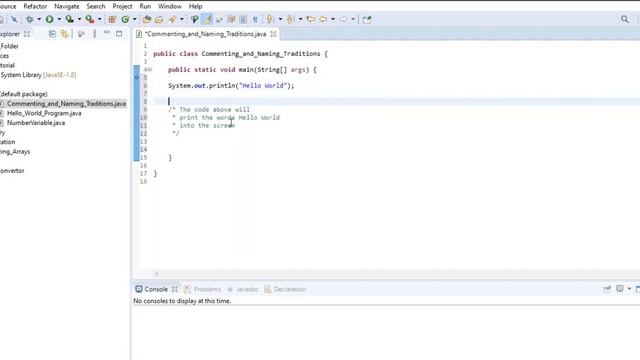Open the Run menu
Image resolution: width=640 pixels, height=360 pixels.
point(145,6)
